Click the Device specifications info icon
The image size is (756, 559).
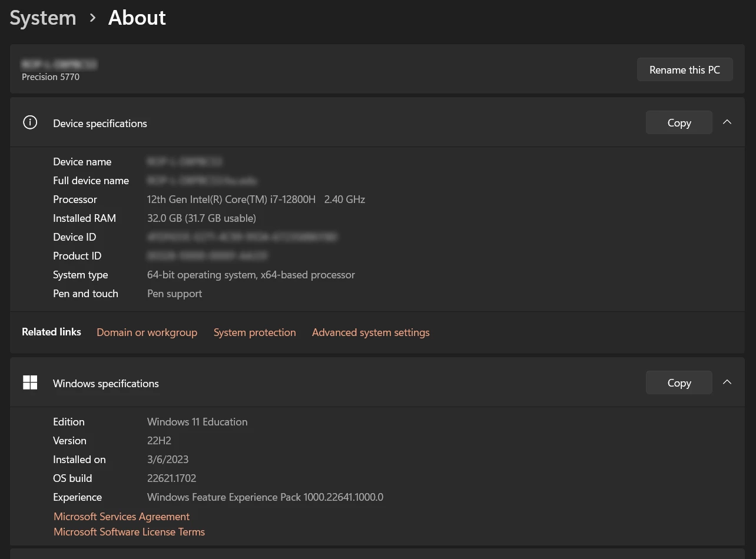(30, 122)
